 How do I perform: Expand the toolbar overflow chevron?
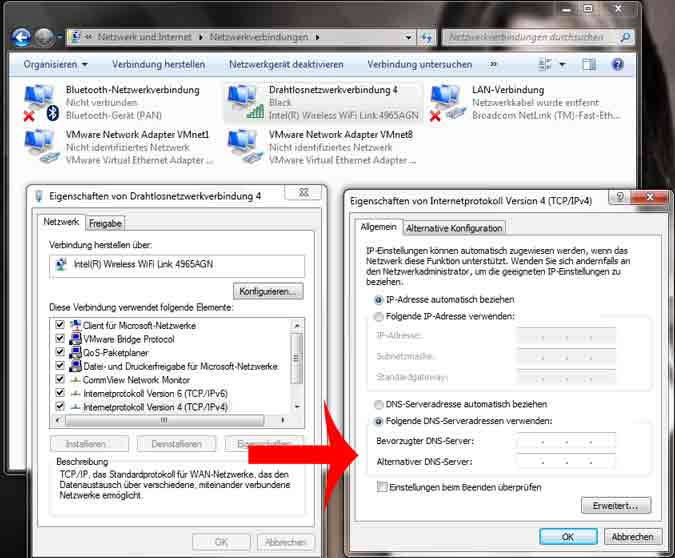[493, 65]
